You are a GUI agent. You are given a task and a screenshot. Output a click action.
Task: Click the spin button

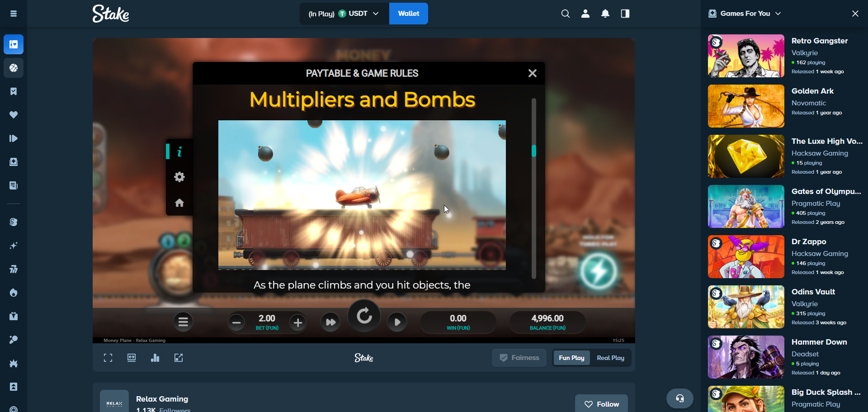(x=364, y=316)
